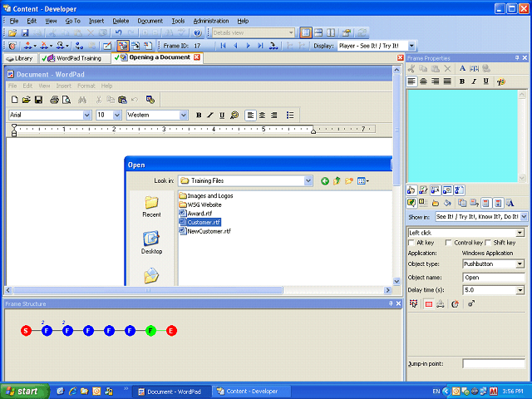Open the Tools menu
The height and width of the screenshot is (399, 532).
point(178,21)
